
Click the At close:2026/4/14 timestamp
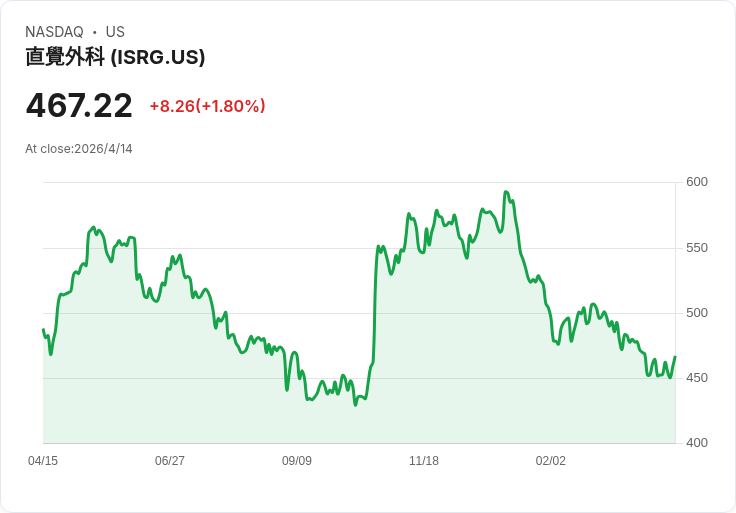(x=79, y=149)
